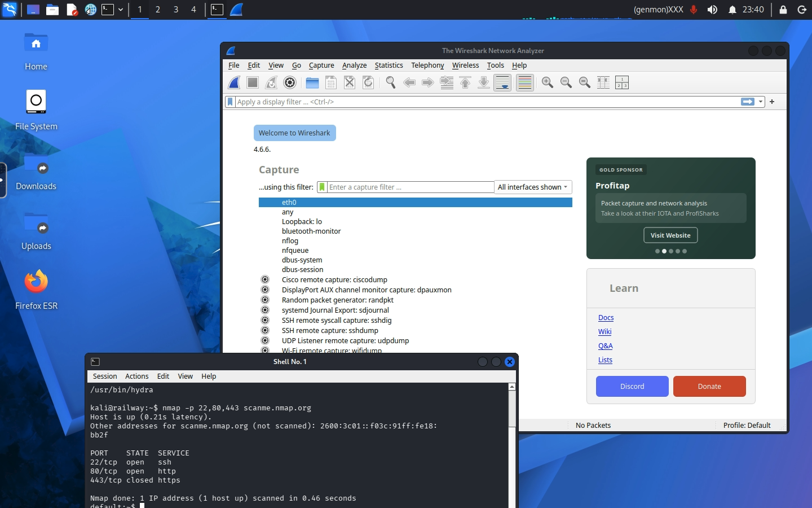The width and height of the screenshot is (812, 508).
Task: Open the All interfaces shown dropdown
Action: pos(533,187)
